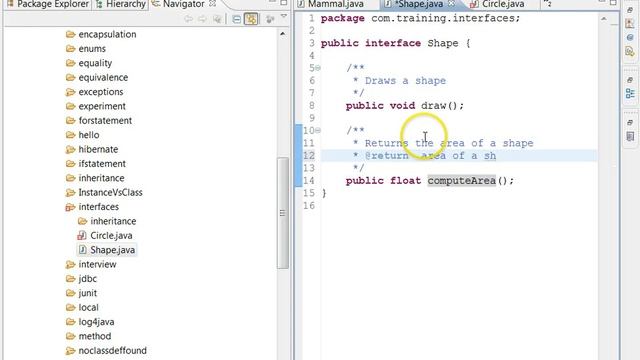Click the Up navigation icon in the Navigator toolbar
640x360 pixels.
pos(217,19)
